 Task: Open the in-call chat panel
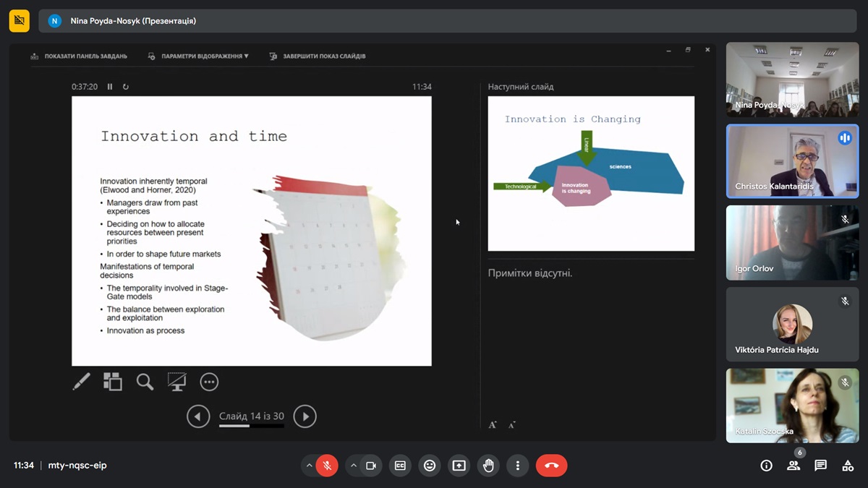pyautogui.click(x=820, y=466)
